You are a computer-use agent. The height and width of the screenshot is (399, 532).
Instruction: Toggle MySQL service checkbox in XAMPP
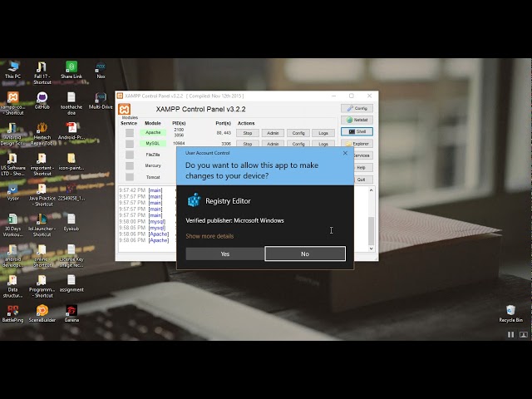[x=130, y=144]
